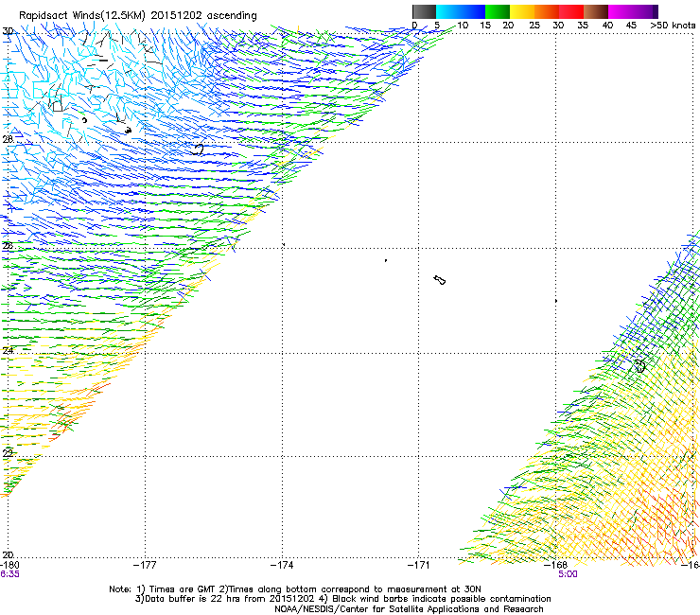Click the latitude label '24'
Screen dimensions: 700x615
pyautogui.click(x=8, y=351)
